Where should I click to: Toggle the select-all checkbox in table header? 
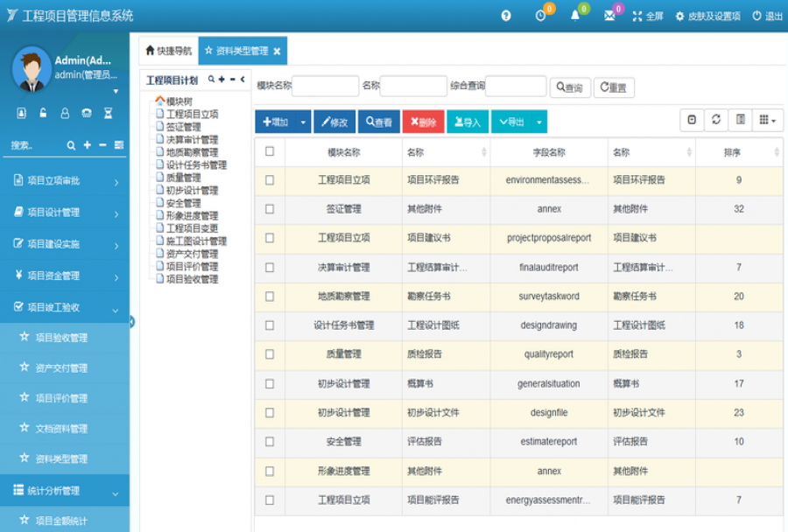(x=270, y=151)
